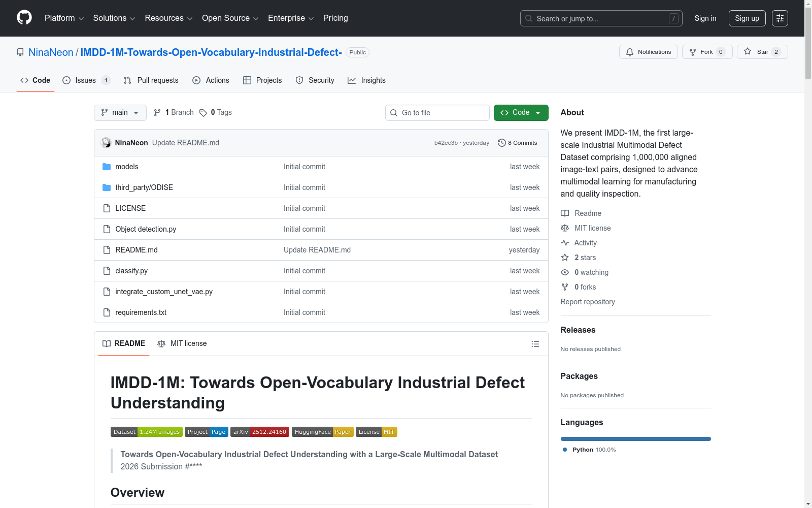Open the main branch selector dropdown
The width and height of the screenshot is (812, 508).
click(120, 113)
